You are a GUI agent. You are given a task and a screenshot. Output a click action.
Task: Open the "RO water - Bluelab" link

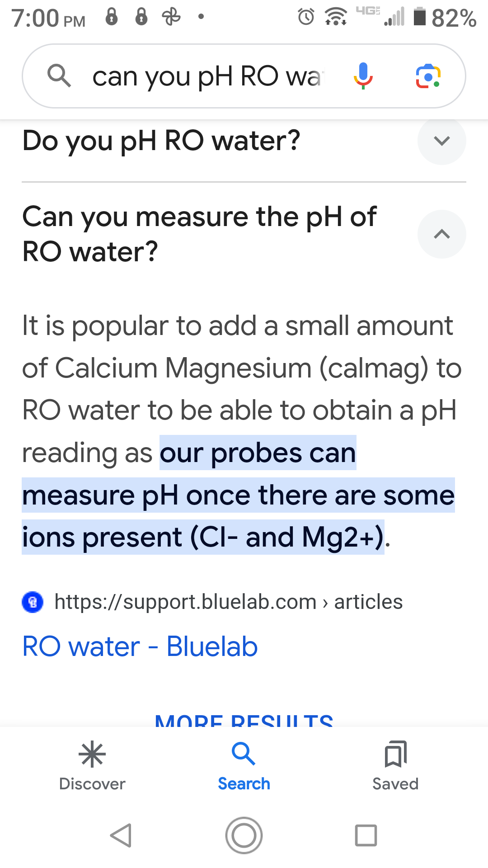coord(140,646)
